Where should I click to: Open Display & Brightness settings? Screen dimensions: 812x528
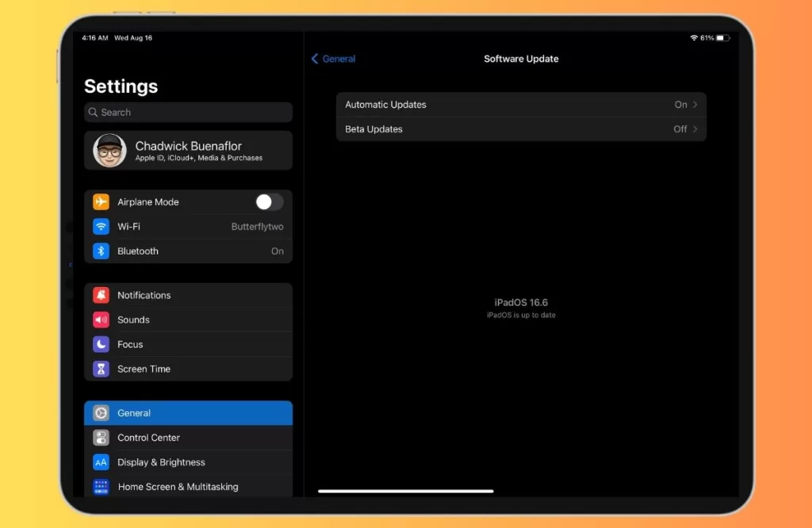coord(189,462)
